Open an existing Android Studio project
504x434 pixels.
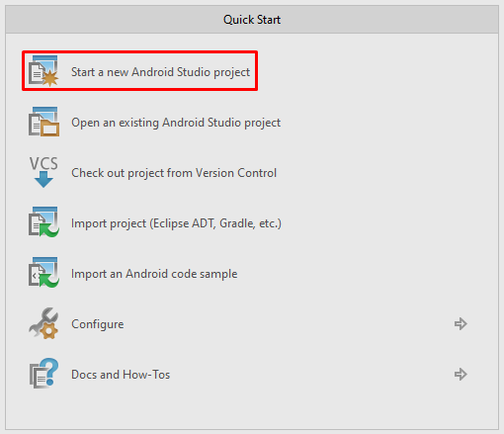176,123
